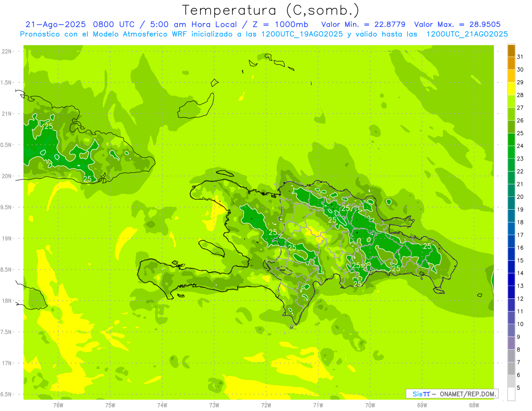Click the '1200UTC_21AGO2025' valid-until timestamp
The height and width of the screenshot is (411, 532).
coord(467,34)
